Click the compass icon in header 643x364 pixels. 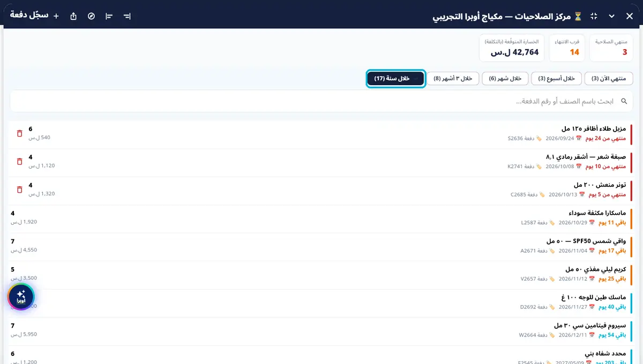point(91,16)
